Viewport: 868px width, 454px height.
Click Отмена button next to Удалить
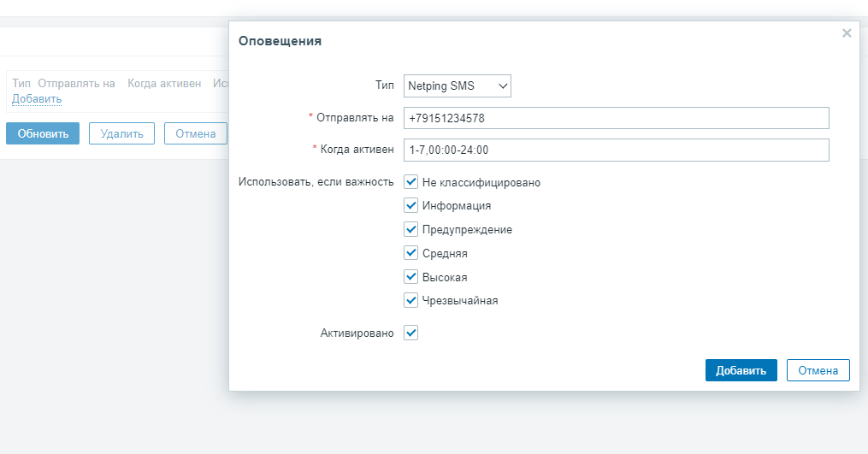pos(196,133)
